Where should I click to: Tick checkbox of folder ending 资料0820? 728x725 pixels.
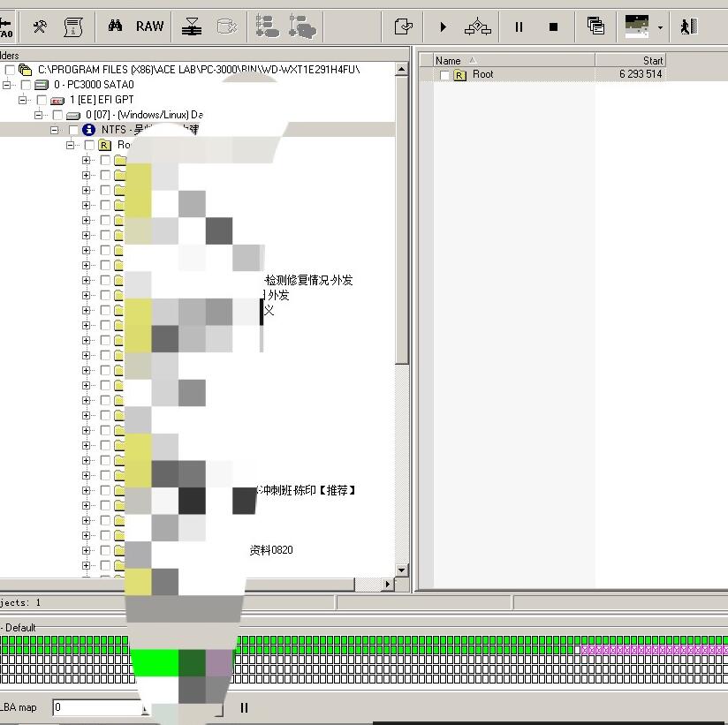coord(105,550)
